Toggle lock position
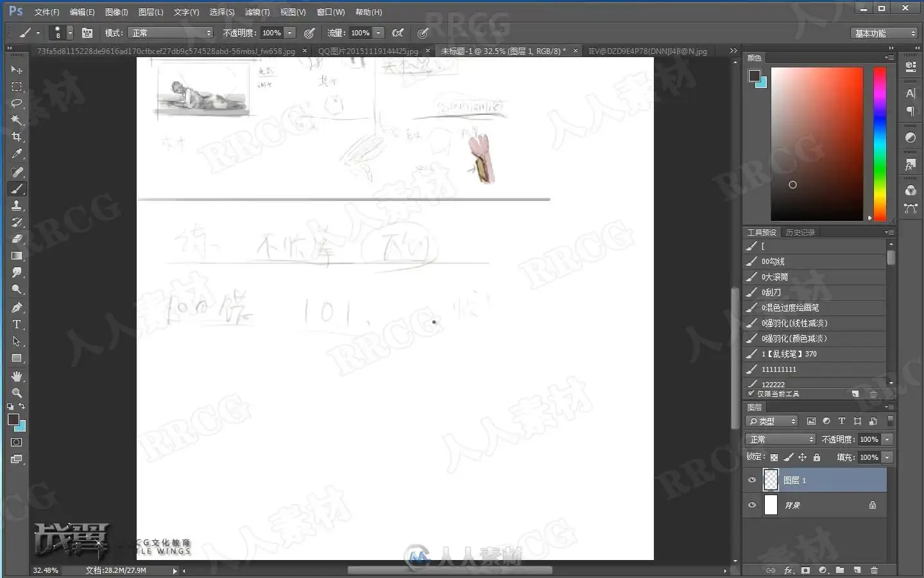 pyautogui.click(x=803, y=457)
